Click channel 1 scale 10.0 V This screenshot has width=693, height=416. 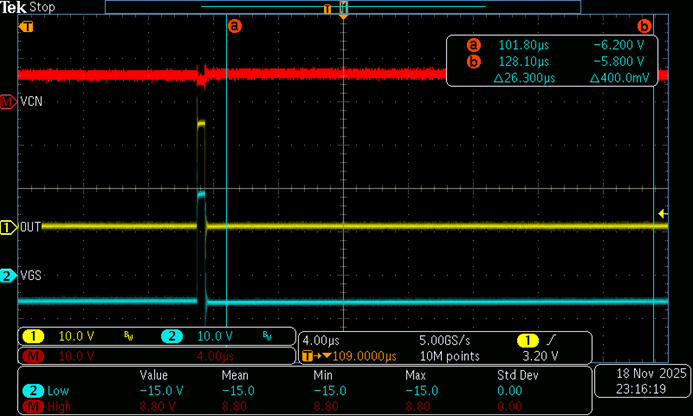pos(76,336)
